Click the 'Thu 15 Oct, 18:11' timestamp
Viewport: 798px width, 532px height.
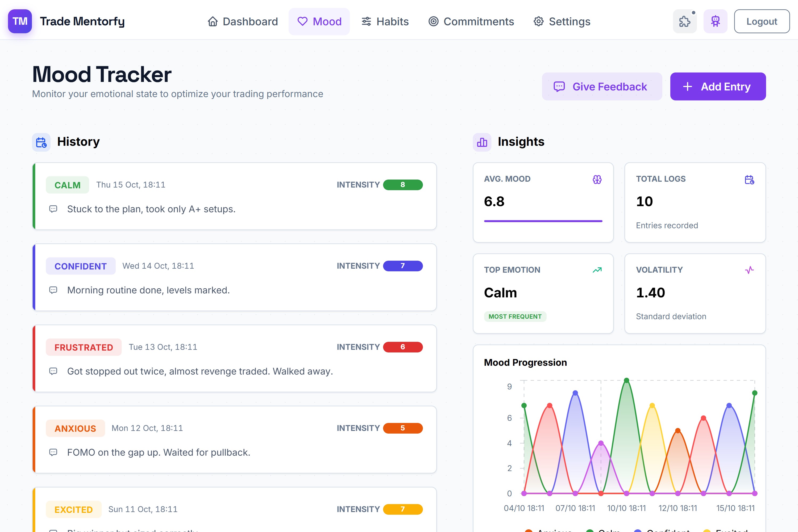click(131, 185)
